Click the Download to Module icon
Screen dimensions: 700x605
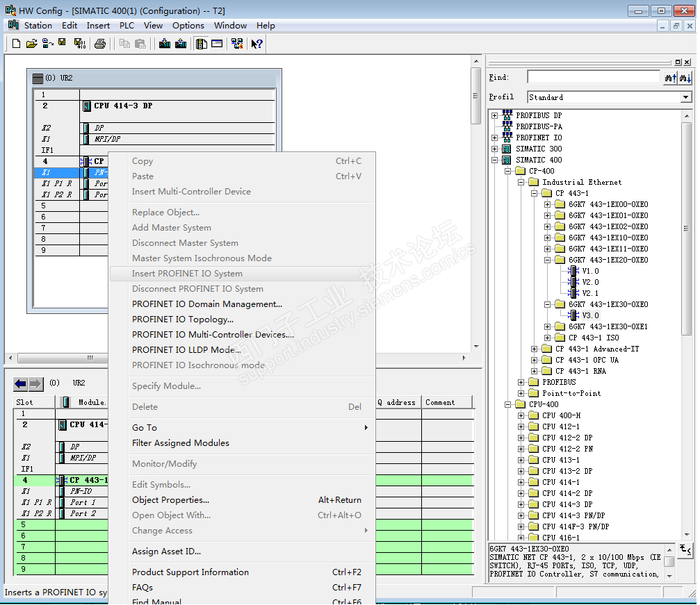(165, 44)
